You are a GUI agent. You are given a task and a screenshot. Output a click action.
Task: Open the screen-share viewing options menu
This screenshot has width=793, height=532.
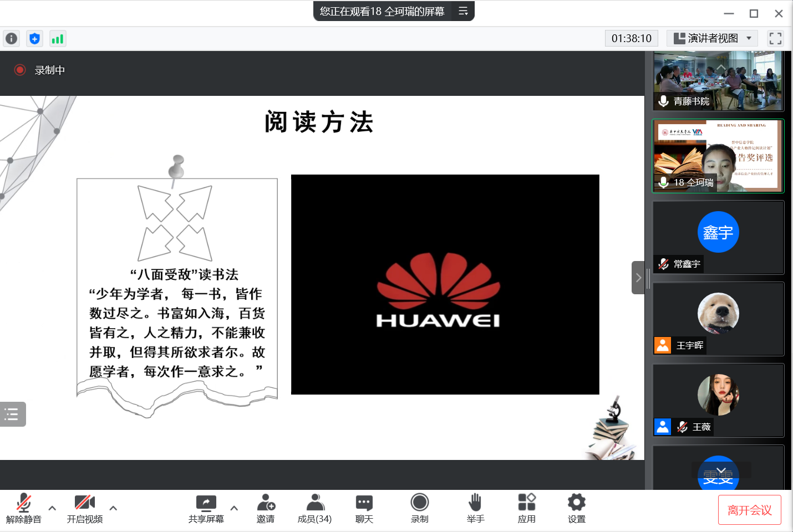tap(463, 11)
